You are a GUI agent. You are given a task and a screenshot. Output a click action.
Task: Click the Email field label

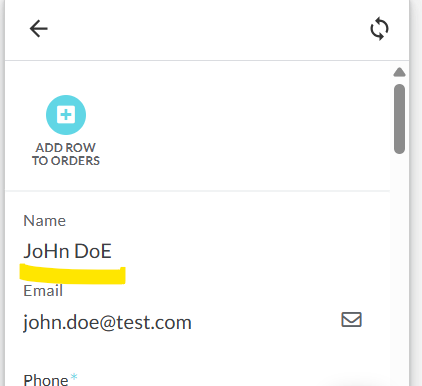(43, 291)
